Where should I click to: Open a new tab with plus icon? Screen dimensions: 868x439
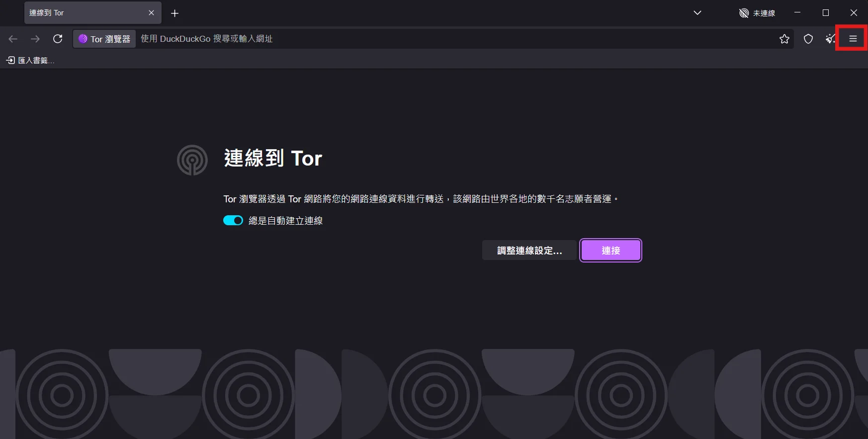click(174, 13)
